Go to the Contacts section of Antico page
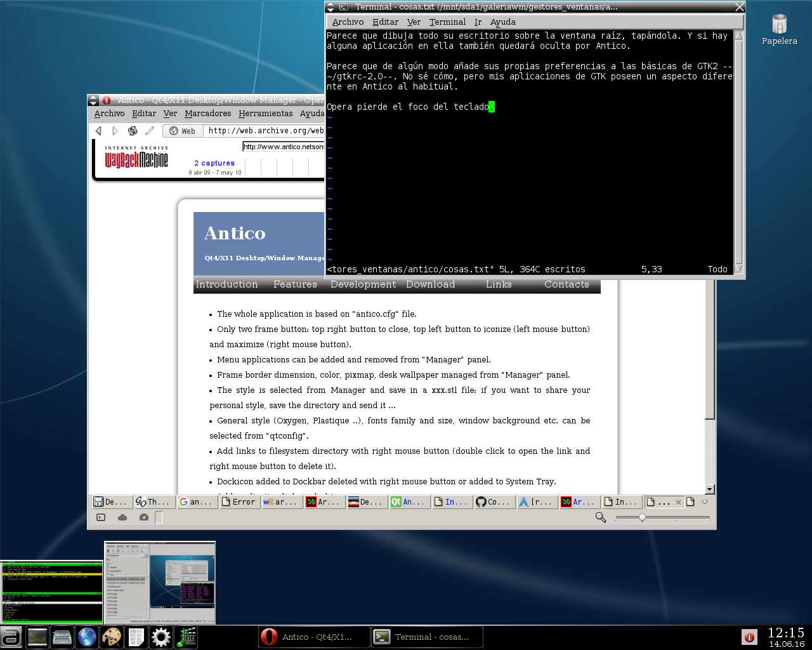Viewport: 812px width, 650px height. (566, 284)
